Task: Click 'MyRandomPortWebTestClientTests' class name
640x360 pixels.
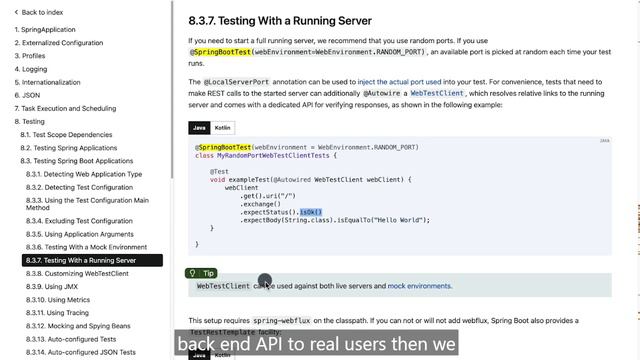Action: click(273, 156)
